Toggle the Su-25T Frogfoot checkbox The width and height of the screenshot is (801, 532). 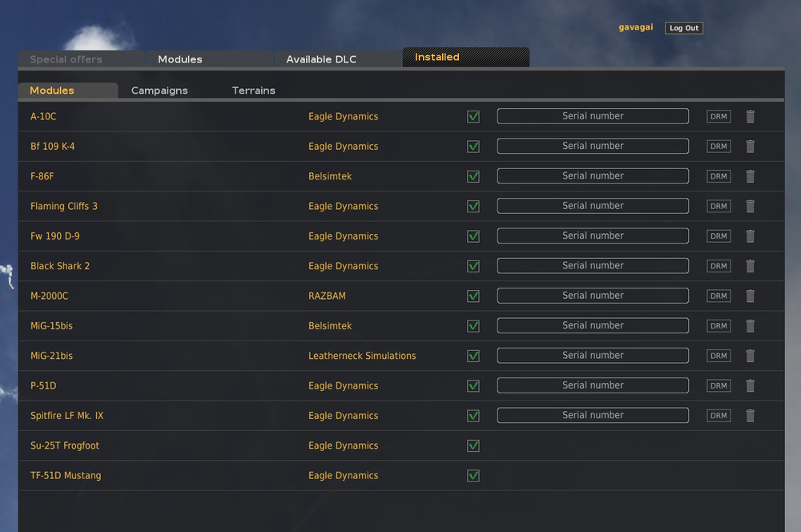pyautogui.click(x=473, y=445)
